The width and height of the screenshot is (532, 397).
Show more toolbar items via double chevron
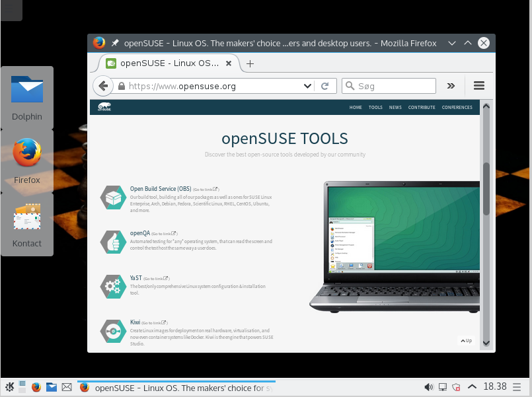[451, 86]
